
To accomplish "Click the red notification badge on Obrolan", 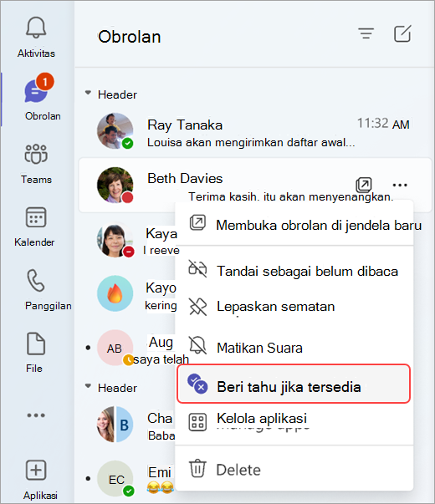I will pos(44,82).
